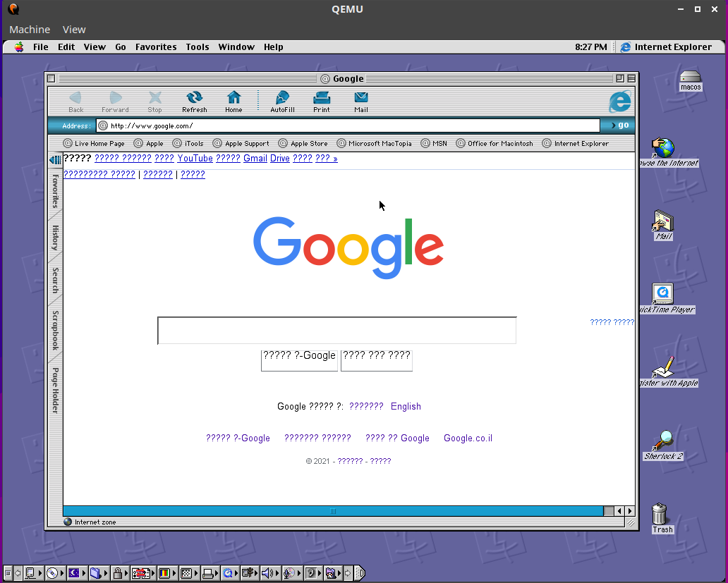This screenshot has width=728, height=583.
Task: Click the Forward toolbar arrow
Action: (x=115, y=102)
